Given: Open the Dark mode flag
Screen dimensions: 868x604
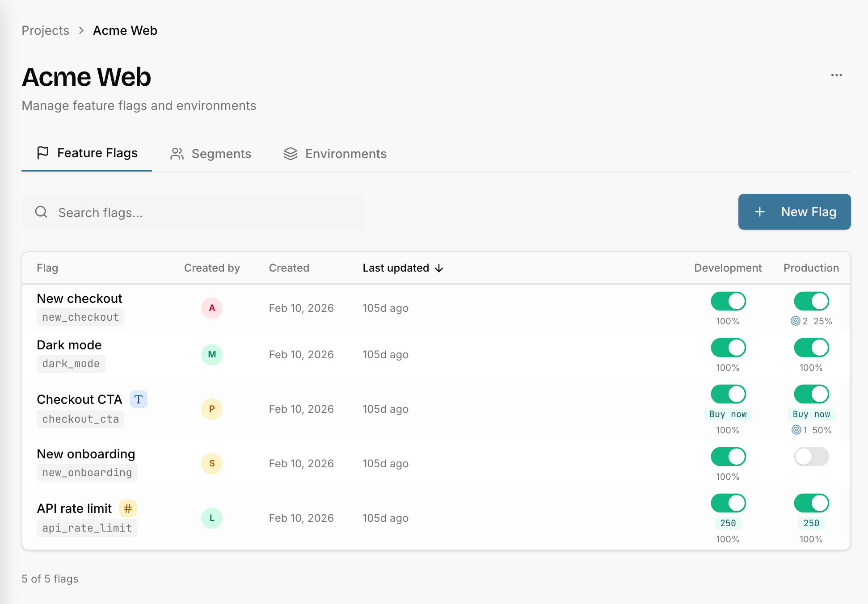Looking at the screenshot, I should point(69,345).
